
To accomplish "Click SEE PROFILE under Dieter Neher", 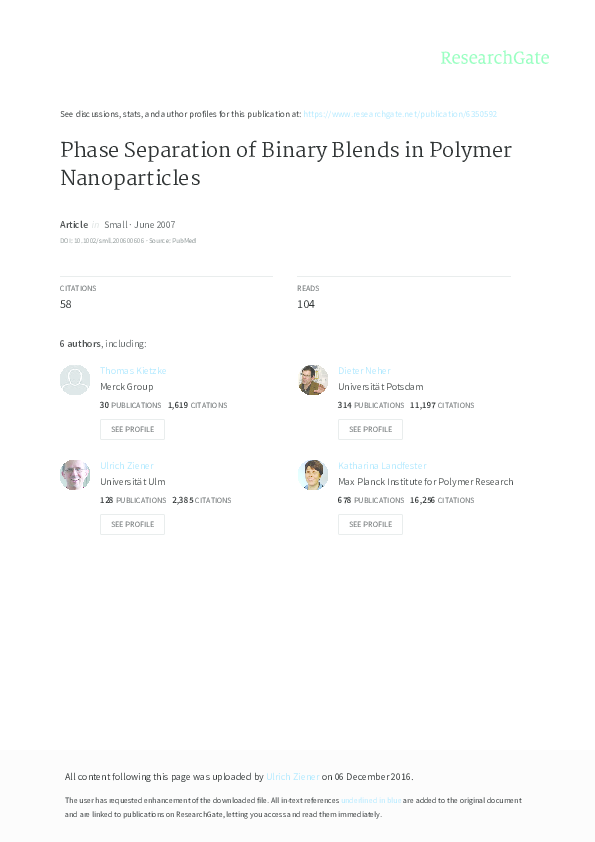I will tap(370, 429).
